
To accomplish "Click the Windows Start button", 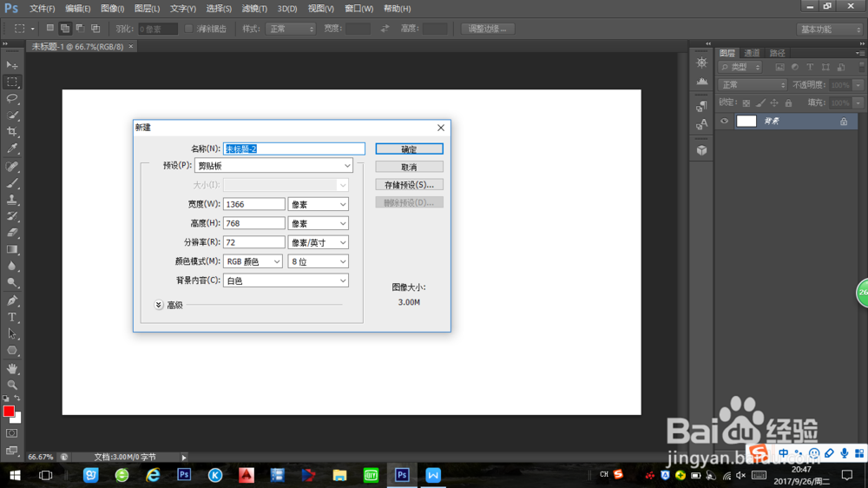I will pos(15,475).
